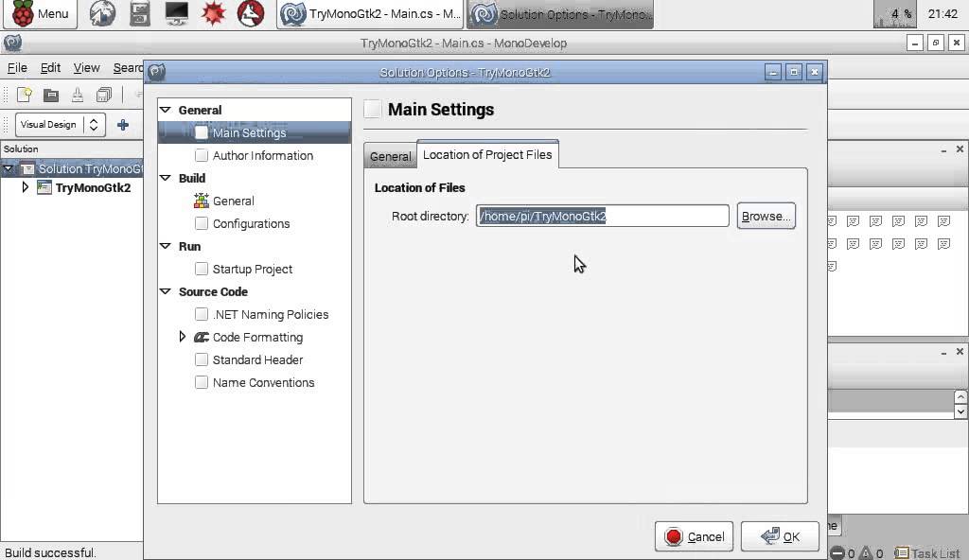Collapse the Solution TryMonoGtk tree node arrow
969x560 pixels.
(x=8, y=168)
